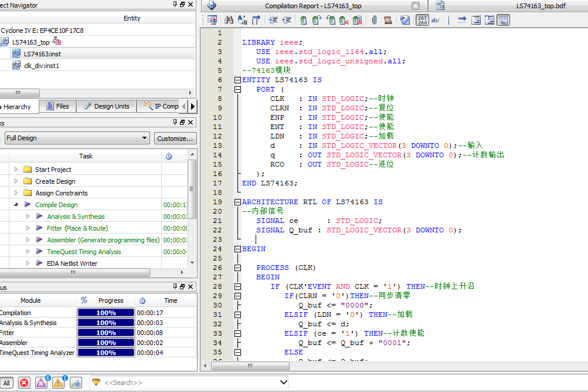This screenshot has width=588, height=392.
Task: Expand the Analysis & Synthesis task
Action: (x=28, y=217)
